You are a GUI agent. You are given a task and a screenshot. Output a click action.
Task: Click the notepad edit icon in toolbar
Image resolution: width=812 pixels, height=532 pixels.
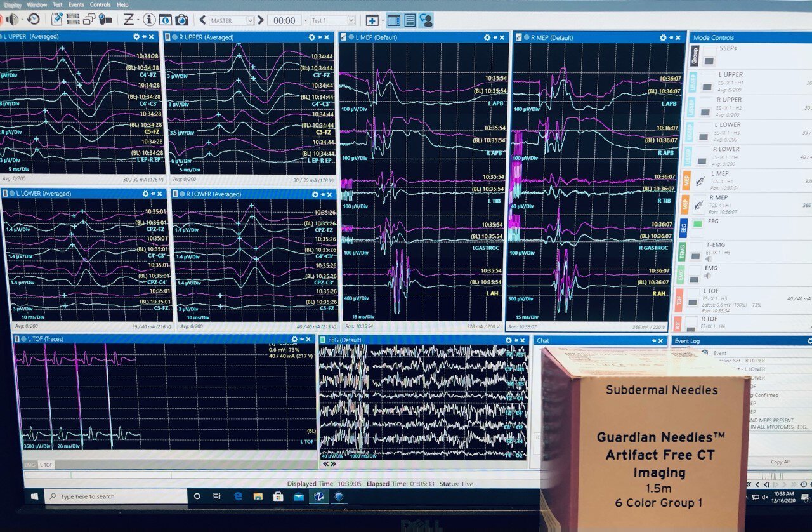[x=57, y=20]
